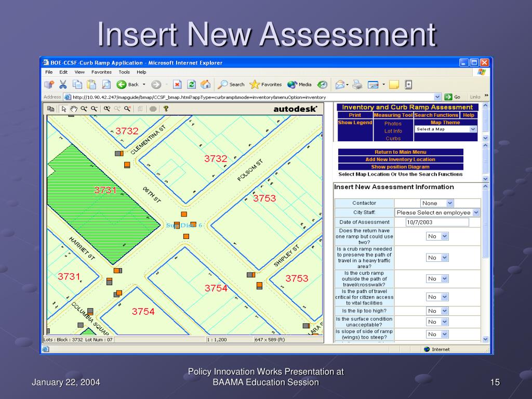
Task: Open dropdown for slope of side of ramp
Action: (437, 334)
